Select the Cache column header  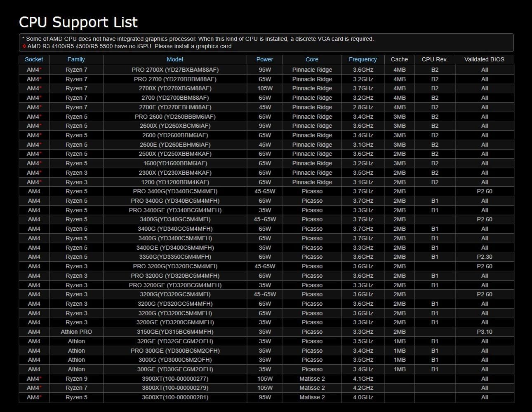tap(399, 59)
